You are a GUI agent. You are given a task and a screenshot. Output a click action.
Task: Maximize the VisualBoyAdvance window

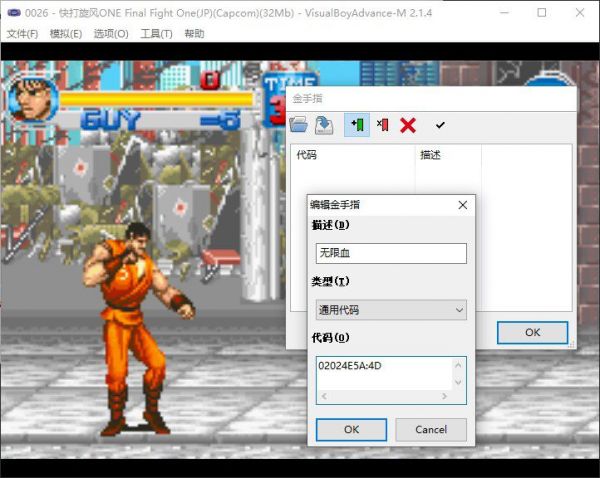pos(542,13)
